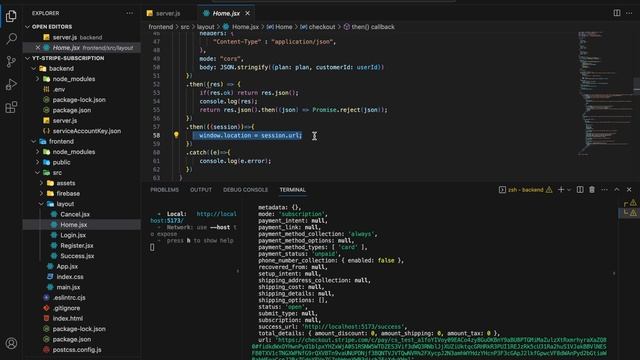Open the .env file

[59, 89]
